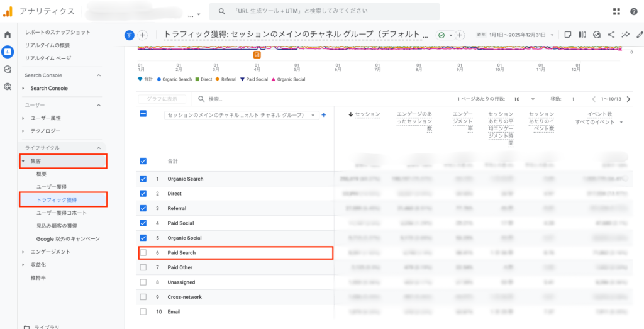Open ユーザー獲得コホート report
Screen dimensions: 644x329
61,213
